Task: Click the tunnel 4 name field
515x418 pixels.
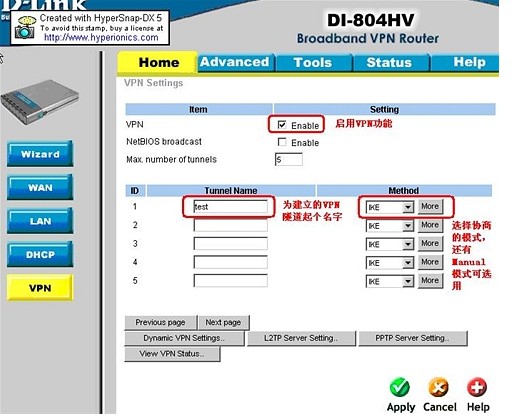Action: pos(230,262)
